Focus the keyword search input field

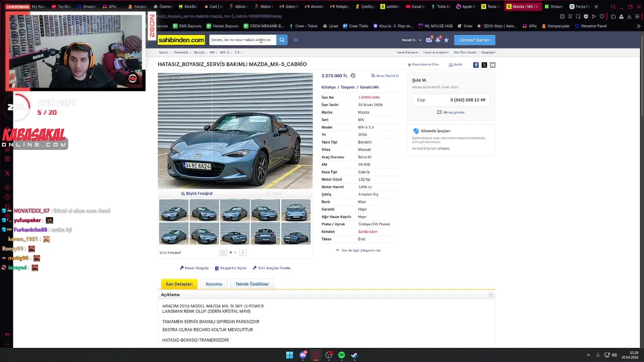(x=243, y=40)
